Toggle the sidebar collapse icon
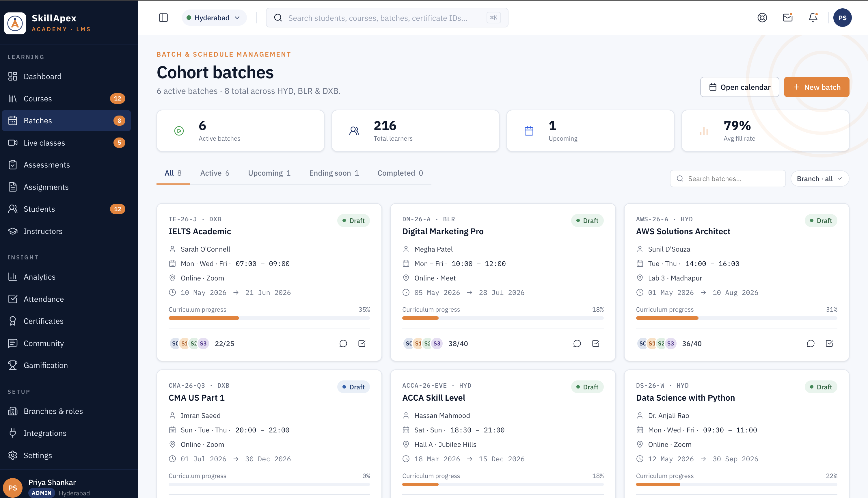This screenshot has height=498, width=868. (163, 18)
